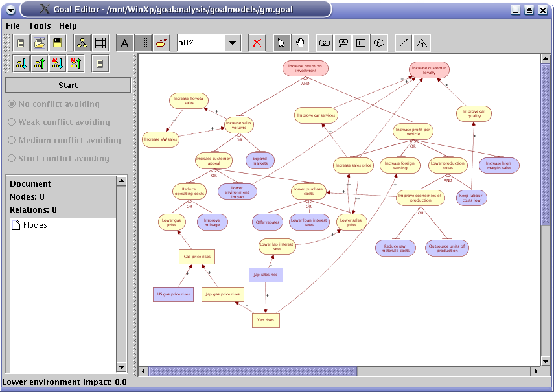
Task: Click document panel scroll down arrow
Action: pos(122,367)
